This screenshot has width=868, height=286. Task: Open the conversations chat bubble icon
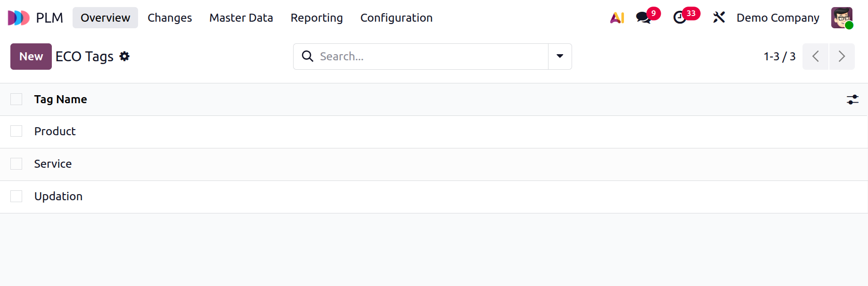point(643,18)
